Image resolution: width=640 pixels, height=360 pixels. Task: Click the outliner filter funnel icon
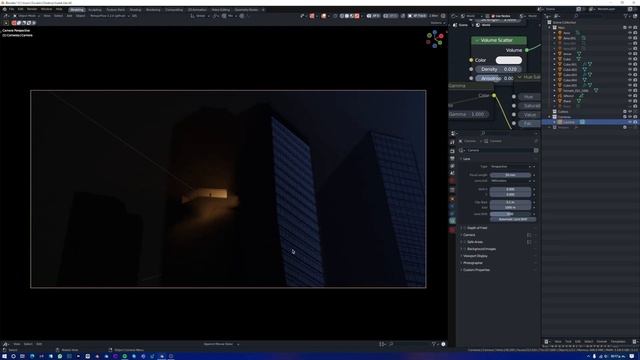coord(627,16)
